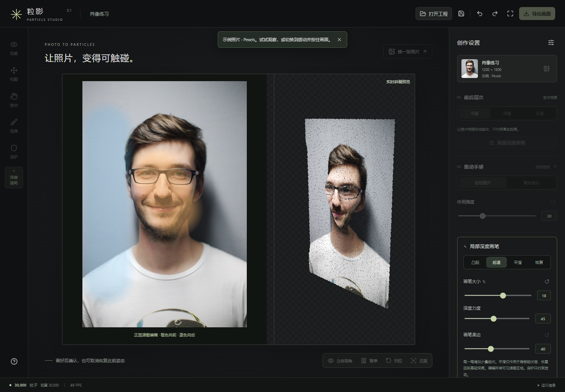Image resolution: width=565 pixels, height=392 pixels.
Task: Click the 画笔大小 value field showing 18
Action: pyautogui.click(x=544, y=296)
